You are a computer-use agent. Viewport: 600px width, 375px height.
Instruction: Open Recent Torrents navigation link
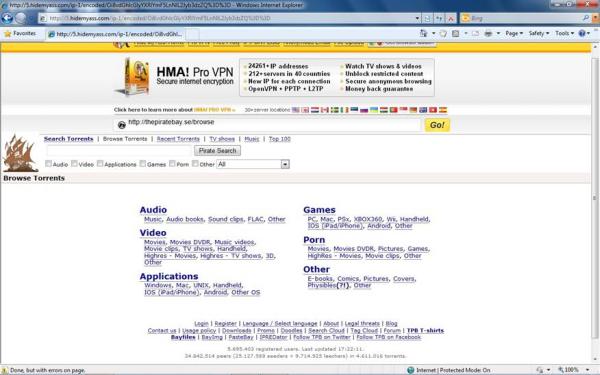pyautogui.click(x=178, y=139)
